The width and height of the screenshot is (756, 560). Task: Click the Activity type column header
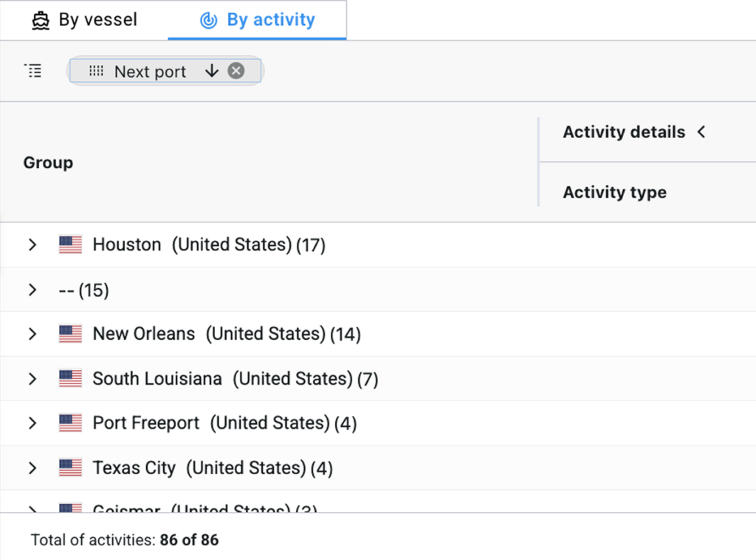(615, 192)
